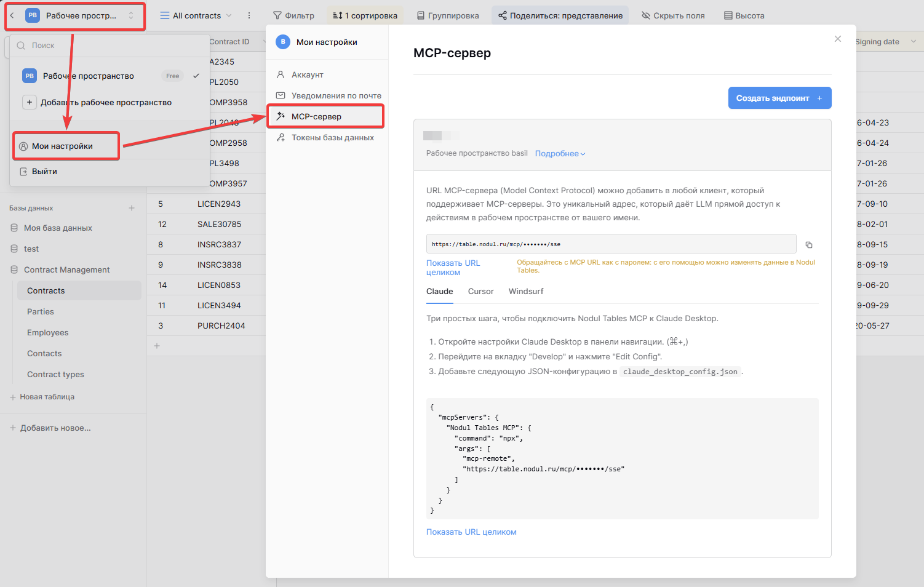
Task: Open the three-dot view options menu
Action: coord(249,15)
